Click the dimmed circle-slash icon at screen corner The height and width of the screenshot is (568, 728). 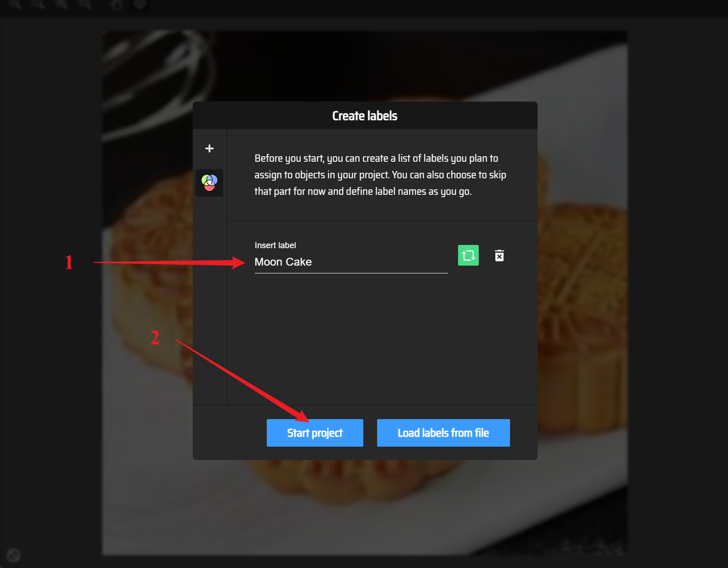[x=14, y=555]
